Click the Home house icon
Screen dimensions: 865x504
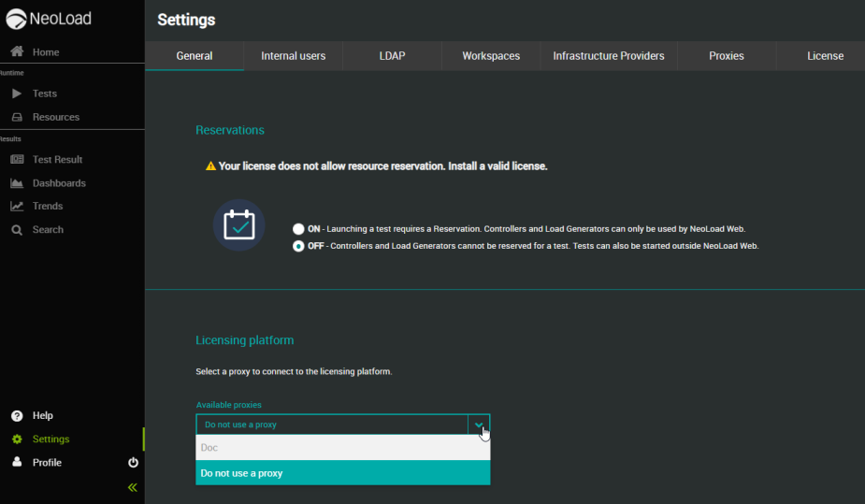pyautogui.click(x=17, y=51)
